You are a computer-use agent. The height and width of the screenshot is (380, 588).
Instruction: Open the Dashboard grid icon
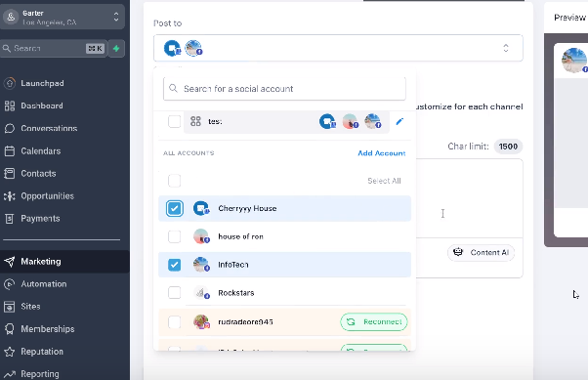[10, 106]
